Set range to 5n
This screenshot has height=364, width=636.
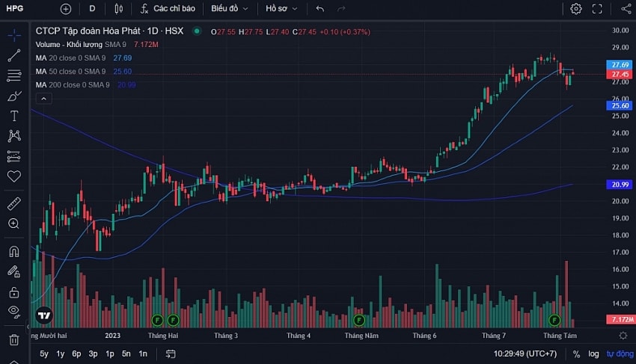coord(126,354)
